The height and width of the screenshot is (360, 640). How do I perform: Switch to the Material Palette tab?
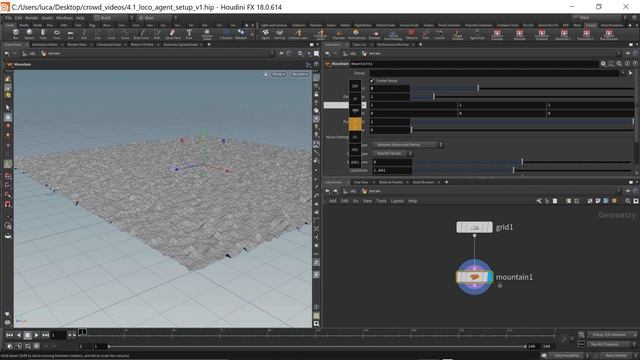point(391,182)
